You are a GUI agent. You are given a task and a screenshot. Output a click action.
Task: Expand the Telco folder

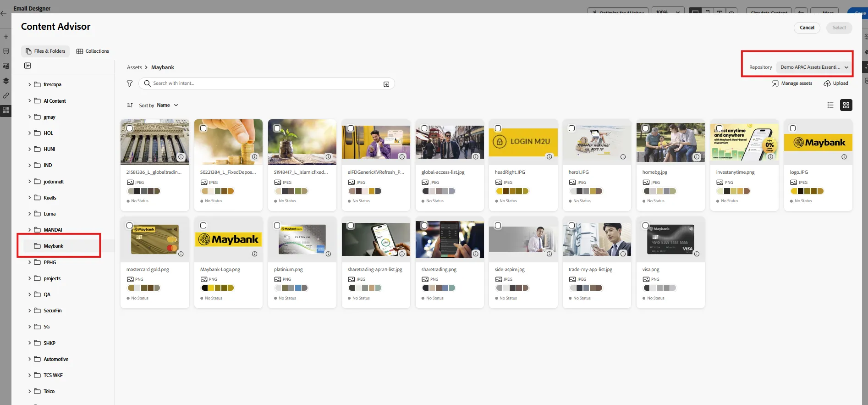point(30,391)
